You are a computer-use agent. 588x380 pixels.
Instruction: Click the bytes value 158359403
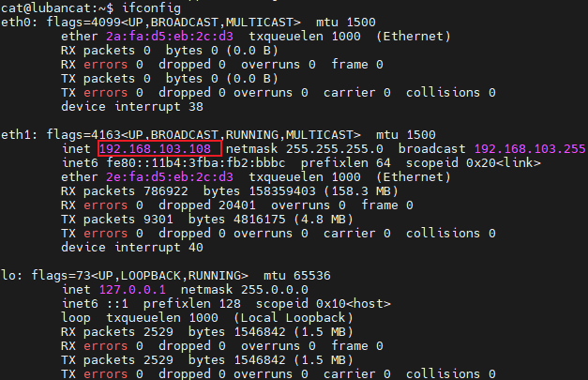click(282, 191)
